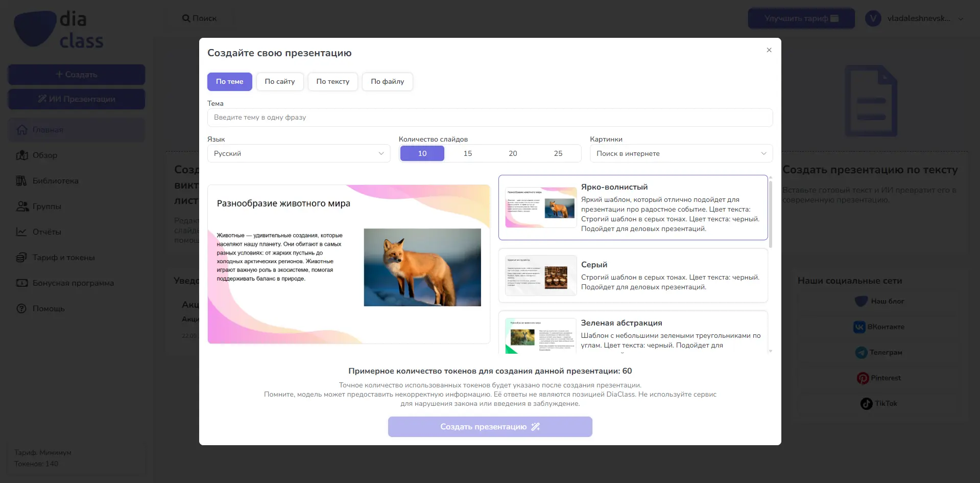Switch to the По файлу tab

pyautogui.click(x=387, y=82)
